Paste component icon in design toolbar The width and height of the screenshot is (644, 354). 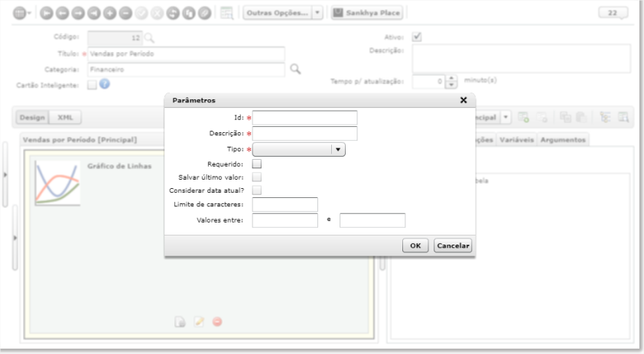(581, 118)
